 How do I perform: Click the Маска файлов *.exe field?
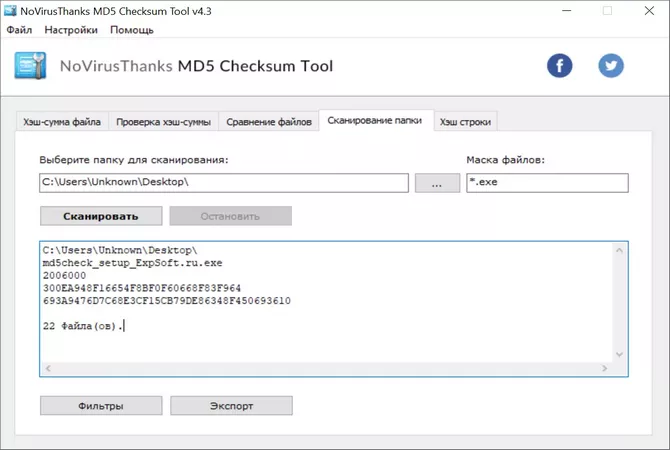(547, 183)
